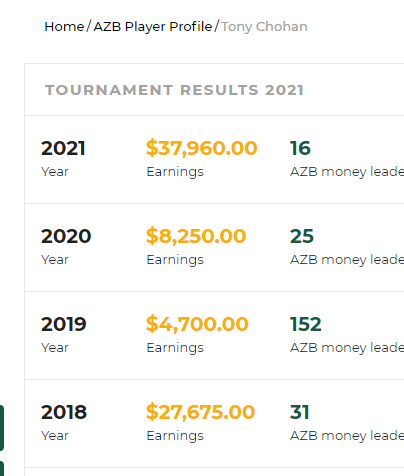Select the 2021 money leaderboard rank 16

[x=300, y=148]
